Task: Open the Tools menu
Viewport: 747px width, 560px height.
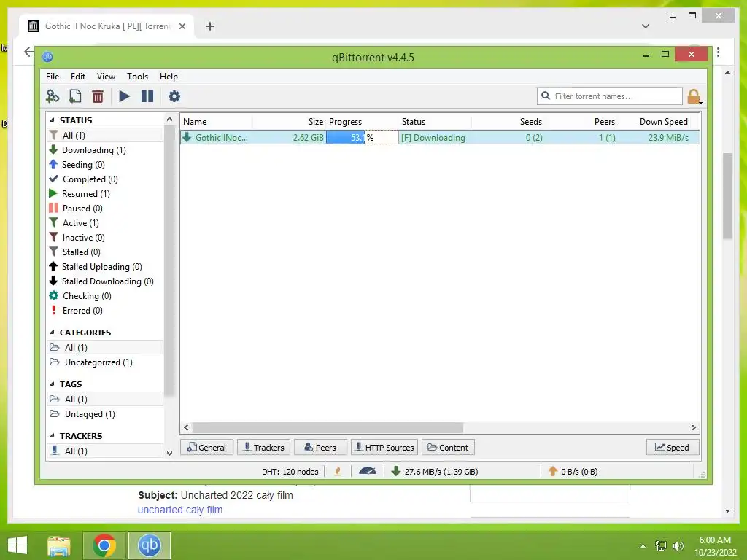Action: tap(137, 77)
